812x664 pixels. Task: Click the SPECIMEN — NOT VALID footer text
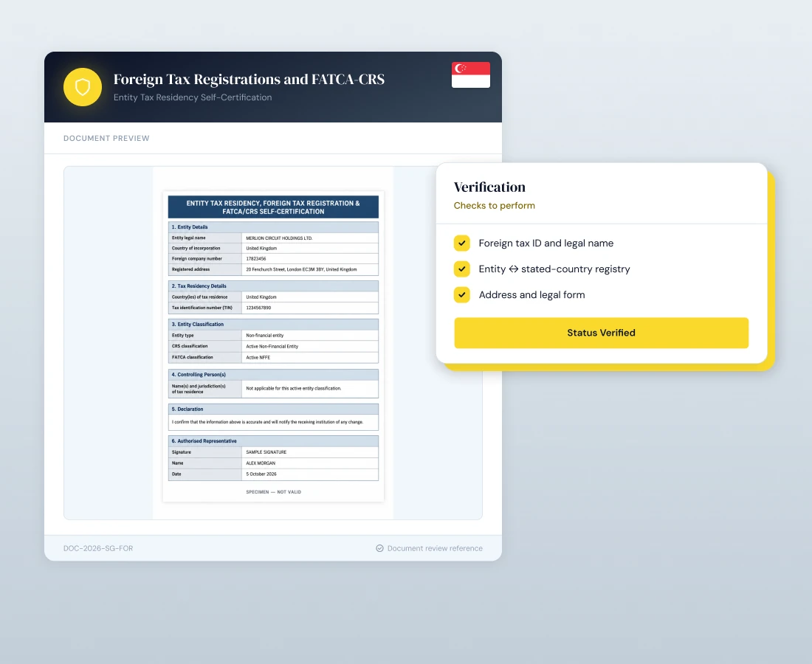pyautogui.click(x=273, y=492)
